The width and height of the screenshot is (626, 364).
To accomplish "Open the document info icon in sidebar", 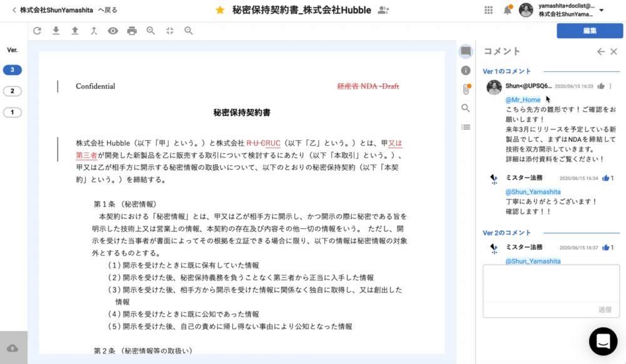I will [x=466, y=71].
